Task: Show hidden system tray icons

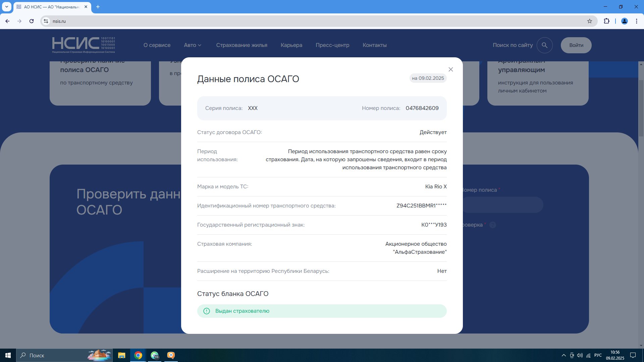Action: tap(563, 355)
